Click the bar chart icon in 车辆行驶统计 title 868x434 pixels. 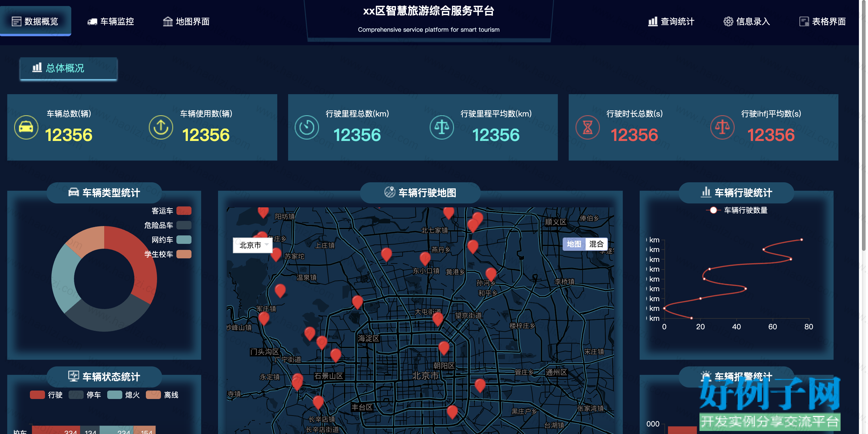706,192
